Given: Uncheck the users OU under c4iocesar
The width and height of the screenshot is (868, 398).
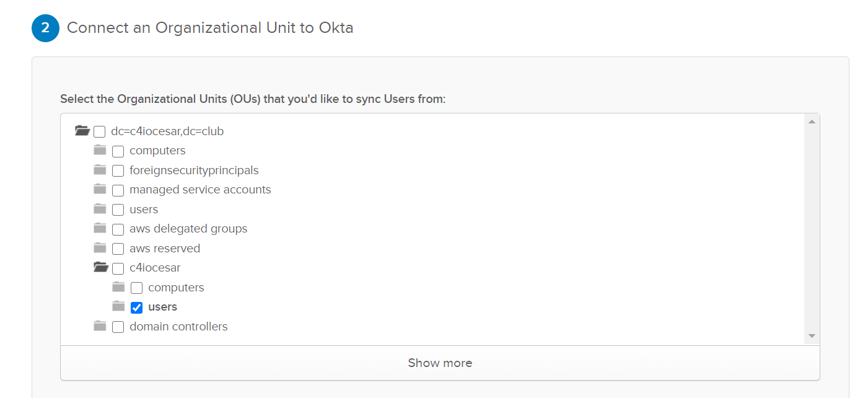Looking at the screenshot, I should [137, 307].
